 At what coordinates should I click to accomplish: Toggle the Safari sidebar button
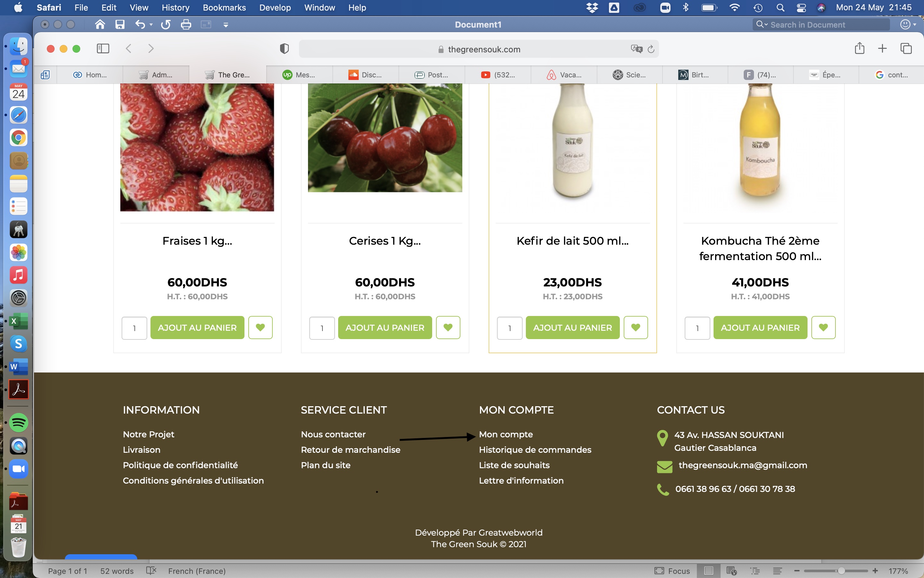pyautogui.click(x=103, y=48)
